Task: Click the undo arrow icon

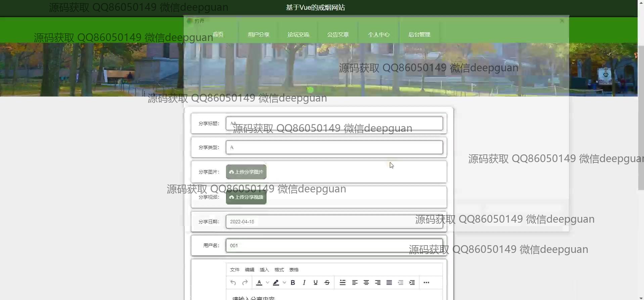Action: pyautogui.click(x=233, y=283)
